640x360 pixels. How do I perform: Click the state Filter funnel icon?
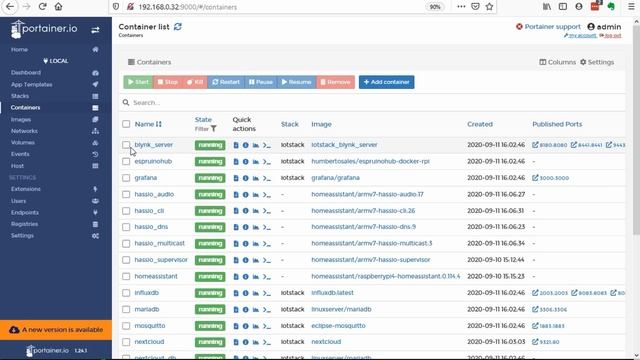coord(213,129)
